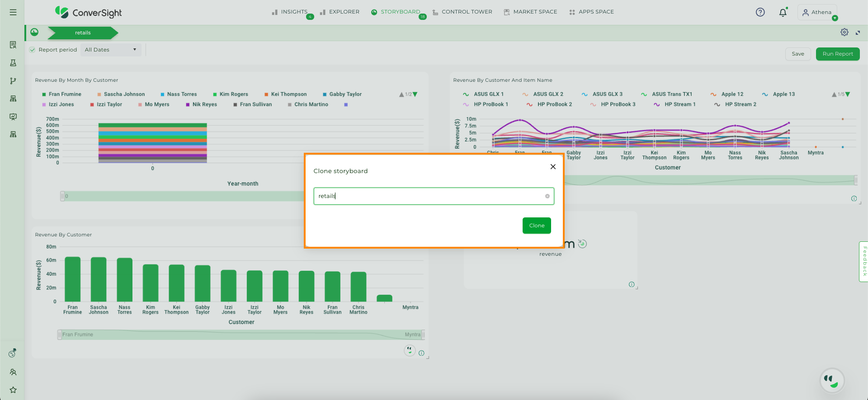Click the storyboard dashboard icon beside retails
868x400 pixels.
(x=34, y=32)
